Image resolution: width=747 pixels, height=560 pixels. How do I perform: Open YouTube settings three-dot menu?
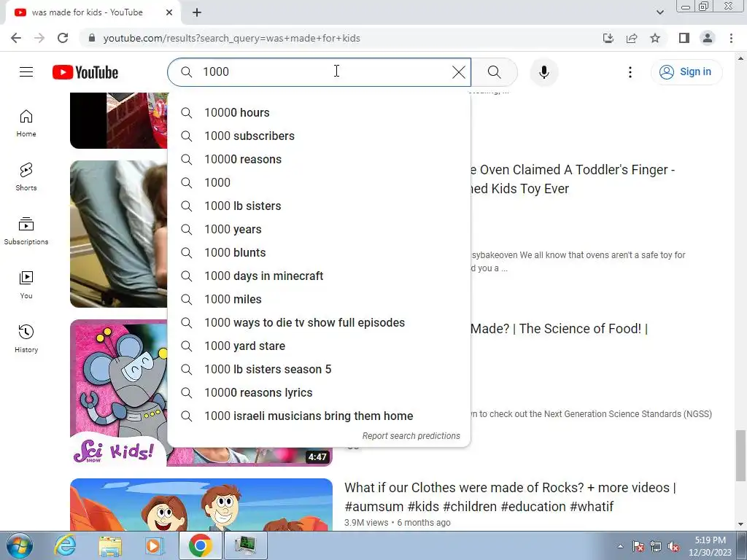click(x=630, y=72)
